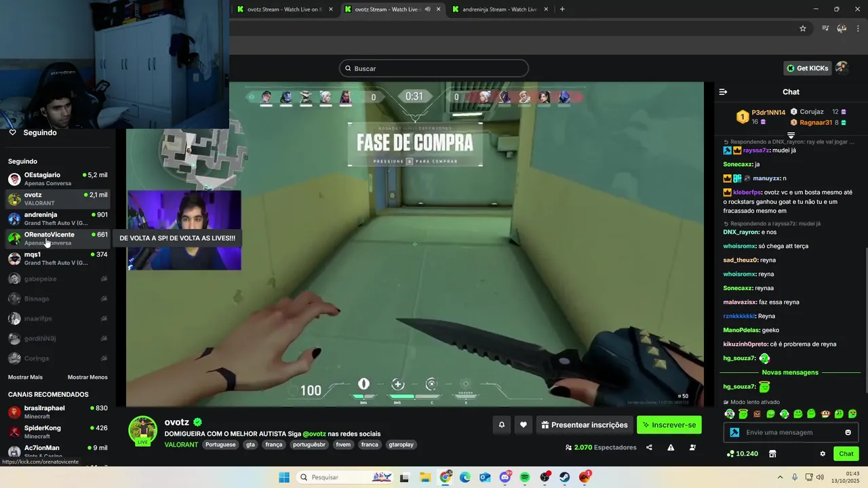Image resolution: width=868 pixels, height=488 pixels.
Task: Send message with green Chat button
Action: point(846,453)
